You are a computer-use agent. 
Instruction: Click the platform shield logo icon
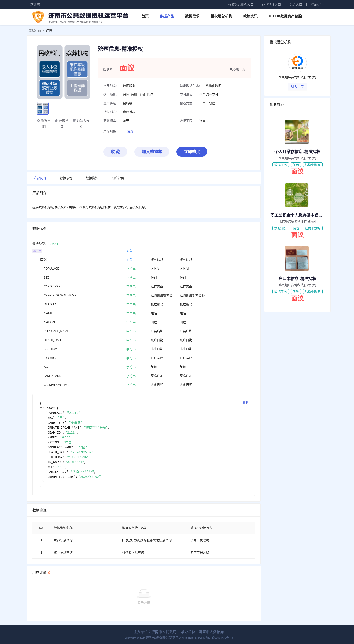pyautogui.click(x=38, y=17)
